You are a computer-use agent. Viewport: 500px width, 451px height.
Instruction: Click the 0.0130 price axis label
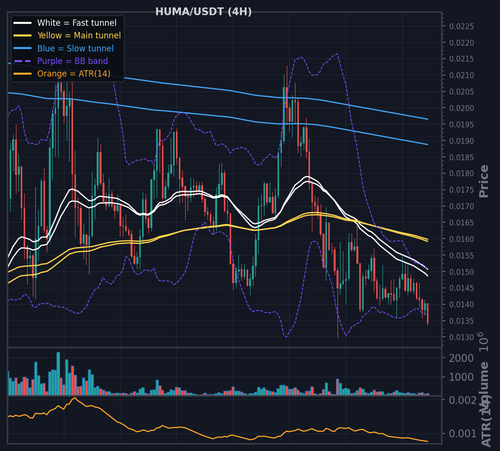(462, 337)
